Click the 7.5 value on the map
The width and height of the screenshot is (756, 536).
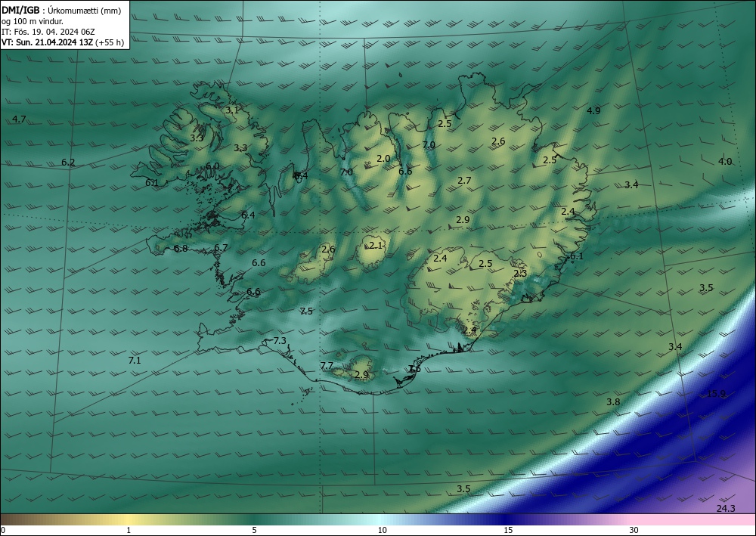click(306, 311)
